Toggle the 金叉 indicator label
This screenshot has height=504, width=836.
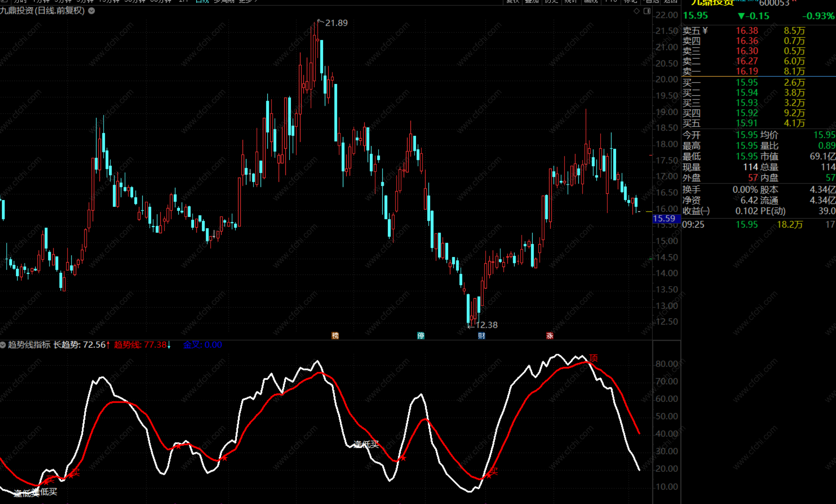click(202, 345)
